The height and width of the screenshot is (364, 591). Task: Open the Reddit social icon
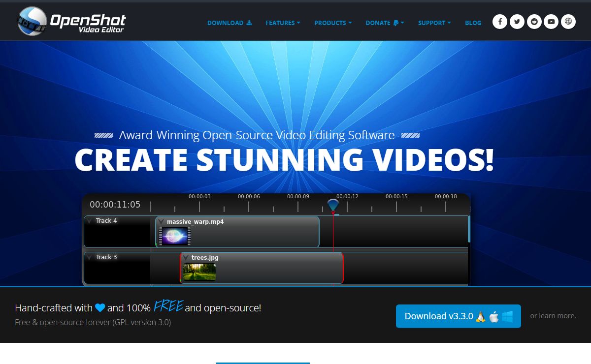[x=534, y=22]
